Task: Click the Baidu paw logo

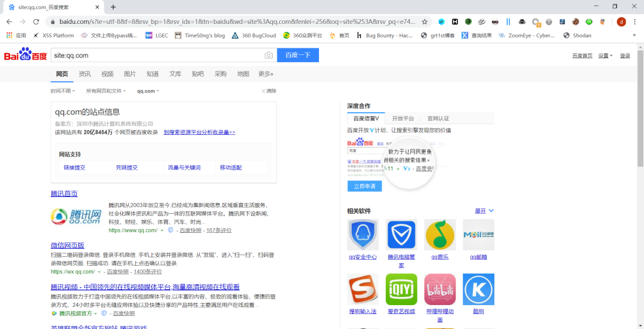Action: click(26, 55)
